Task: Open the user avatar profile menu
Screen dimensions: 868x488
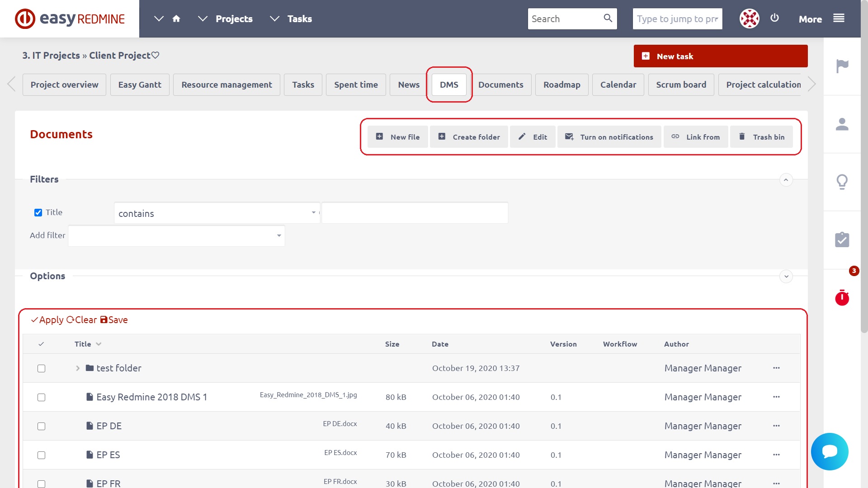Action: pos(749,19)
